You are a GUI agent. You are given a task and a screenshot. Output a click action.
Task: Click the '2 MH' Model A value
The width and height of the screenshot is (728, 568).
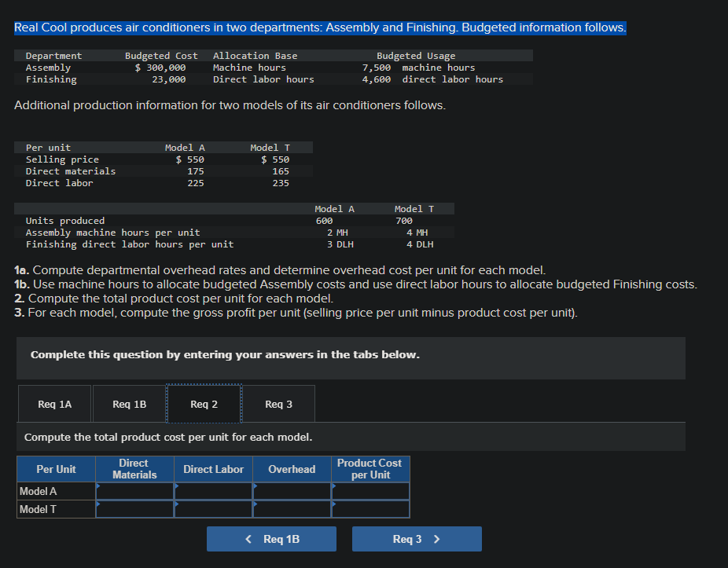[337, 233]
